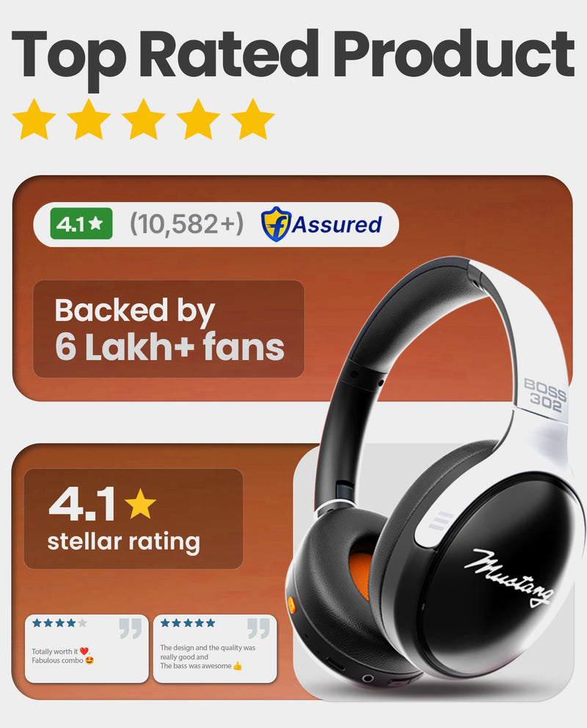Click the thumbs-up emoji in second review
The width and height of the screenshot is (587, 728).
click(x=238, y=666)
